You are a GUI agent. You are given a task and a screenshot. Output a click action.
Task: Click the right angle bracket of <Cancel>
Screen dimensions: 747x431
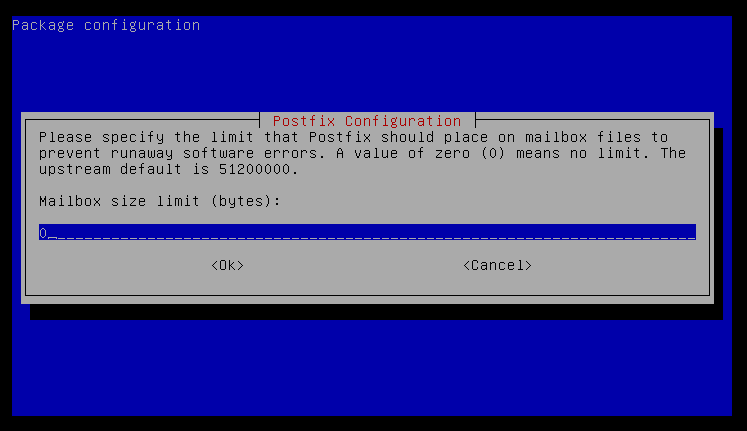click(528, 265)
